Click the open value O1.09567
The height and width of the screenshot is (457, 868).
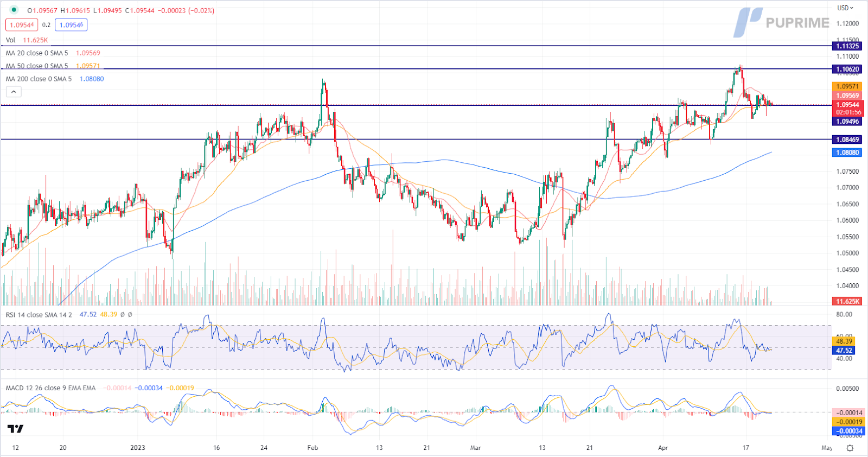[42, 11]
